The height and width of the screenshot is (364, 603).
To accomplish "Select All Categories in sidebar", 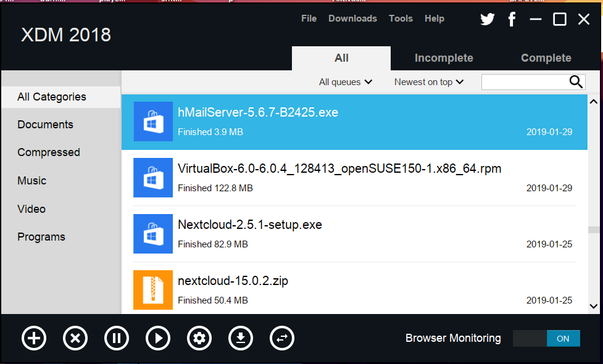I will (60, 97).
